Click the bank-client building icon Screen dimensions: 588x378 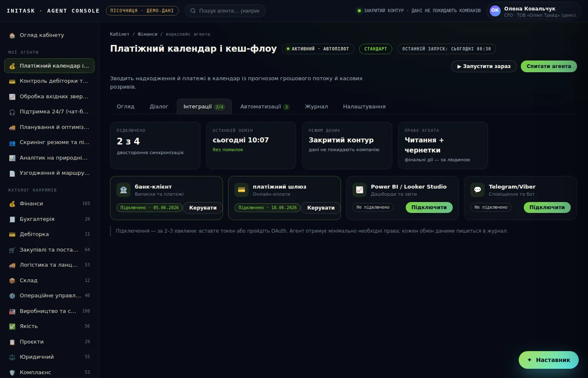click(123, 190)
